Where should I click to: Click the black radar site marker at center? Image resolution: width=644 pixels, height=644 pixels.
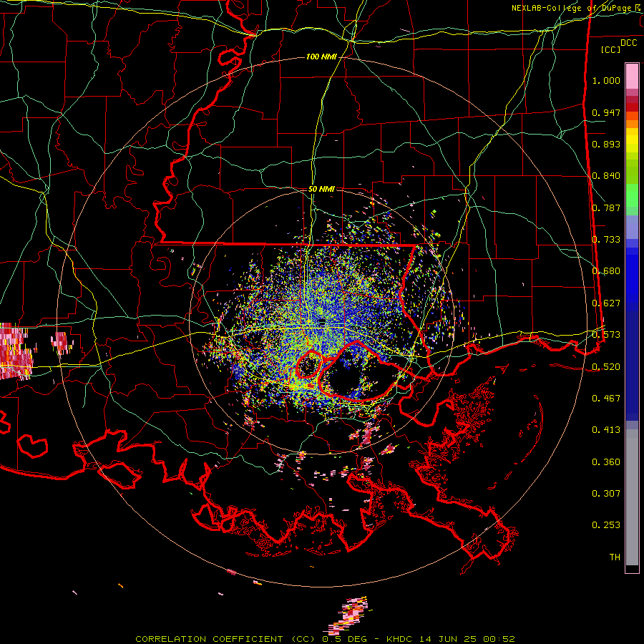click(322, 321)
